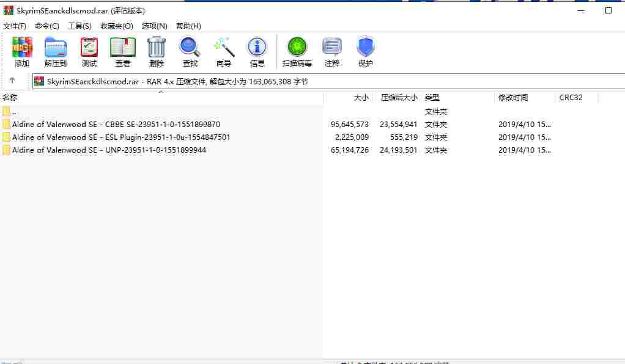
Task: Click folder icon of ESL Plugin row
Action: 6,137
